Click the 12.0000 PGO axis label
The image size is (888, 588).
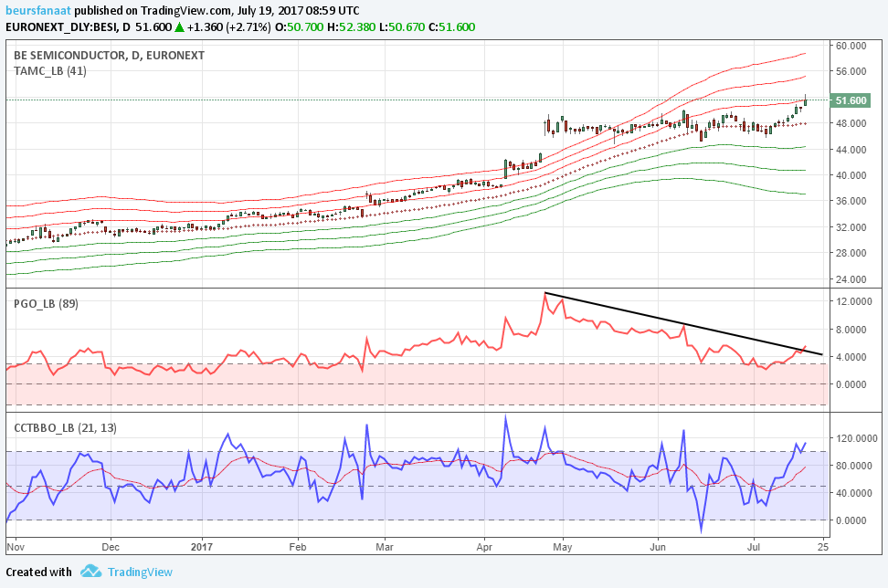854,301
